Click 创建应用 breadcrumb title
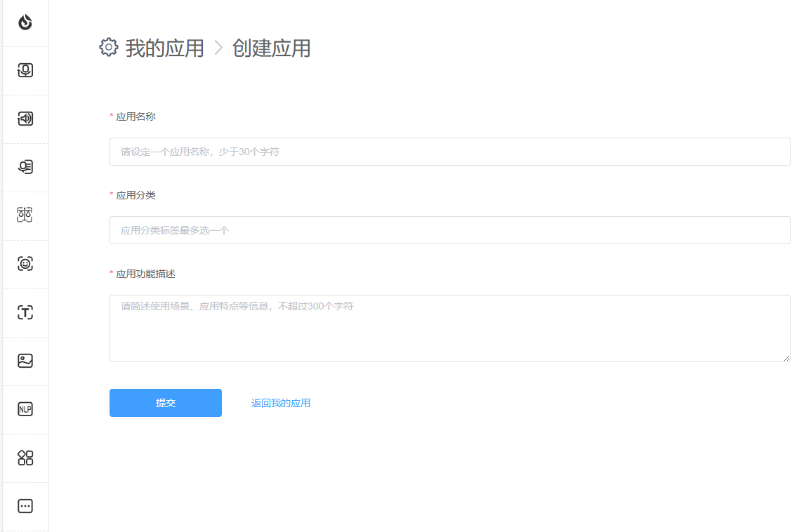 271,48
